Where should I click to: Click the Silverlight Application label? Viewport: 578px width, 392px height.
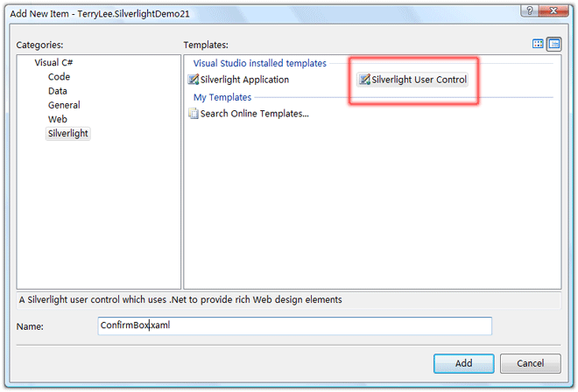[244, 80]
